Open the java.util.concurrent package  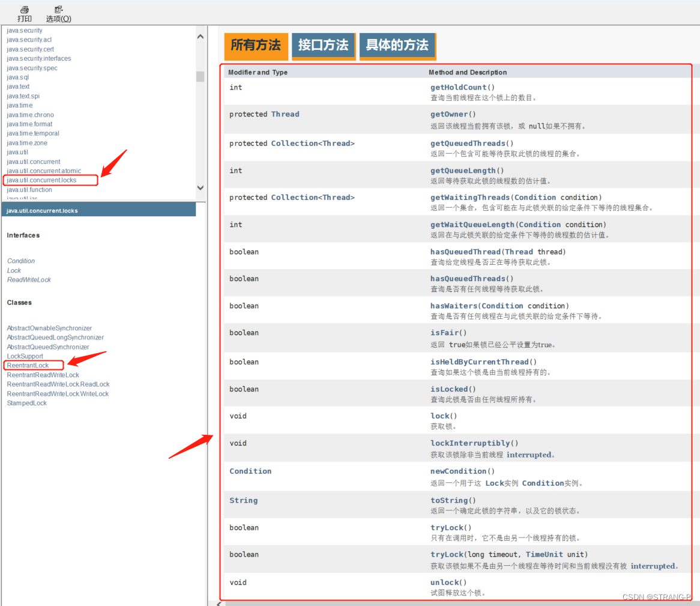34,162
